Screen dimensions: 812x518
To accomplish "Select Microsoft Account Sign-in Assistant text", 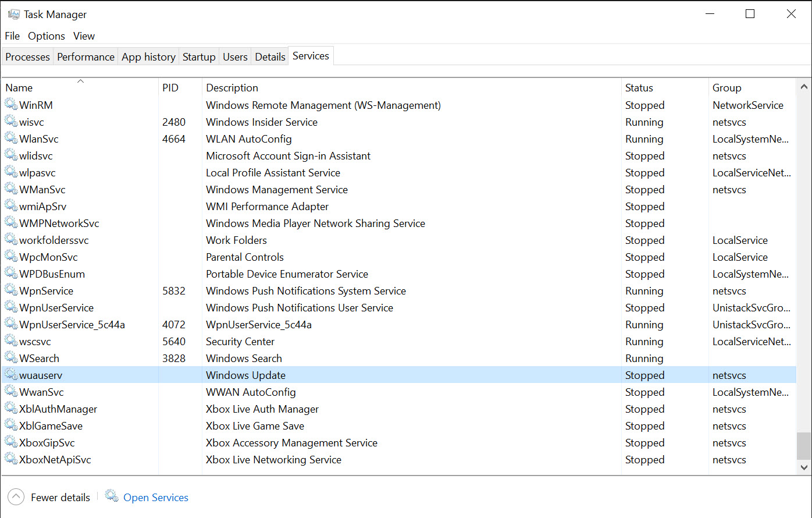I will coord(288,156).
